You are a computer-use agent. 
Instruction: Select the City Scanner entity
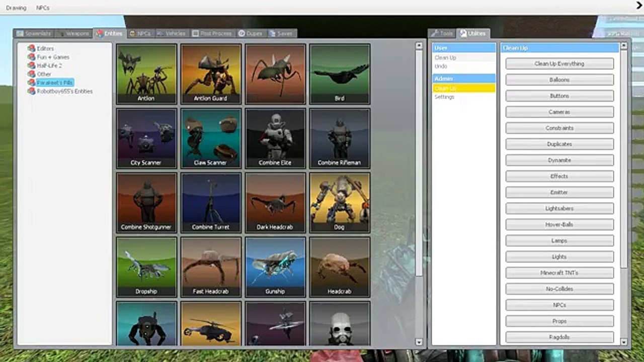pyautogui.click(x=146, y=138)
